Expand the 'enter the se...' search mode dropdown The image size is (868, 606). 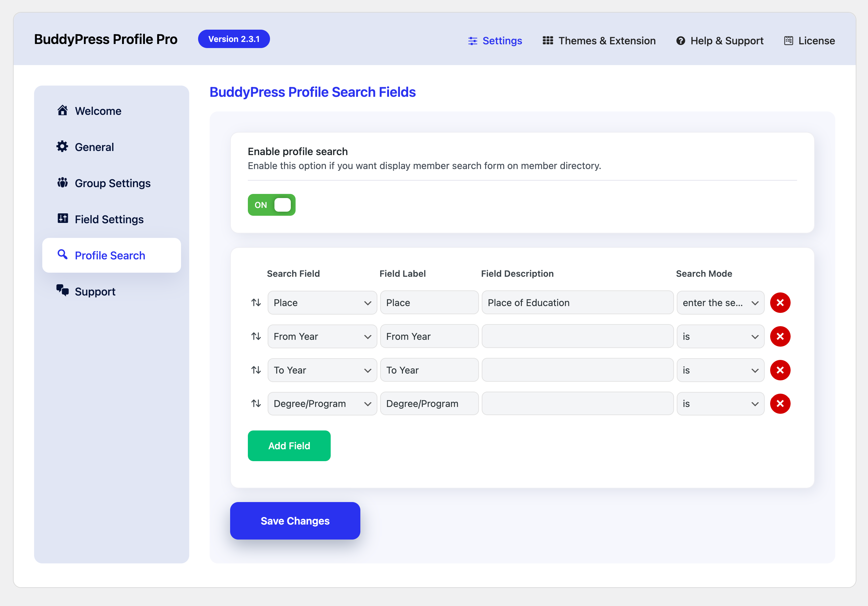click(720, 302)
